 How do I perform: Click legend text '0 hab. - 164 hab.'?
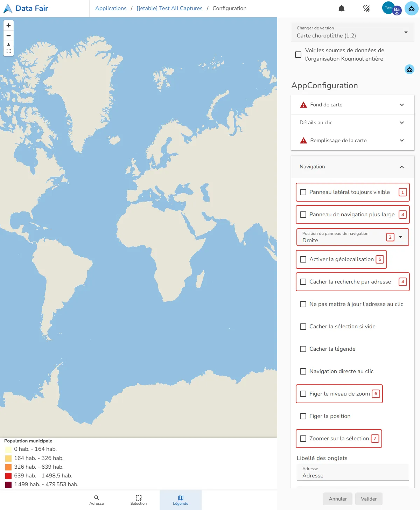(x=35, y=449)
